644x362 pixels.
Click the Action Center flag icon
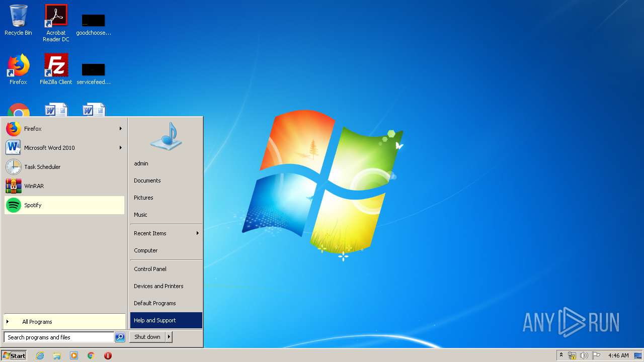[x=596, y=355]
